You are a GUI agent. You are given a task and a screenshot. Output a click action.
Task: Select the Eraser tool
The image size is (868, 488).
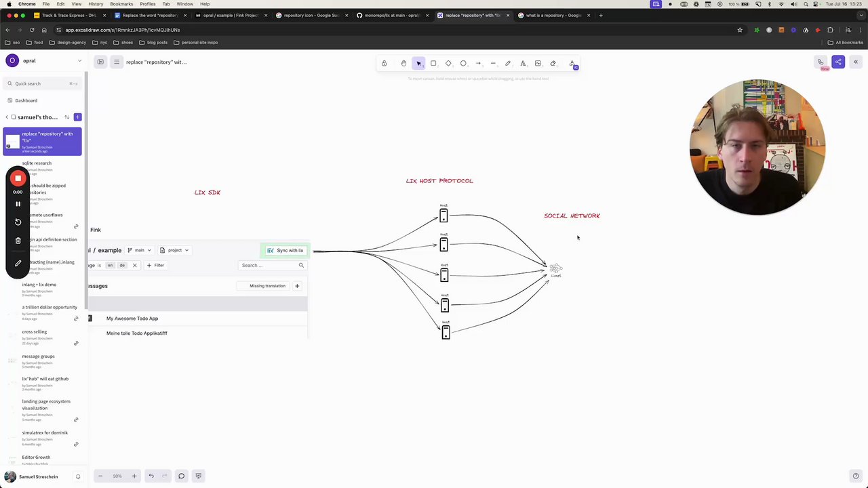[553, 64]
